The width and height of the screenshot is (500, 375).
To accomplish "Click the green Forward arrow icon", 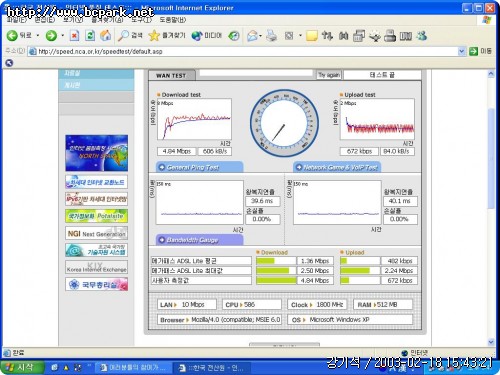I will coord(51,35).
